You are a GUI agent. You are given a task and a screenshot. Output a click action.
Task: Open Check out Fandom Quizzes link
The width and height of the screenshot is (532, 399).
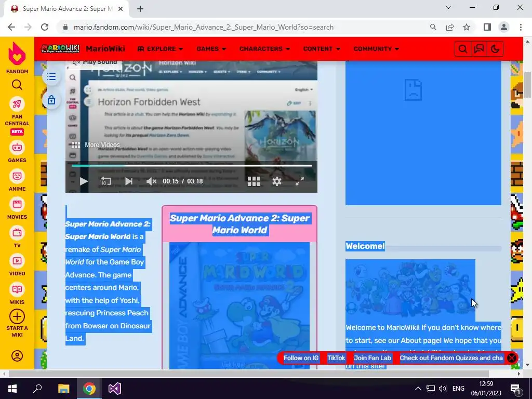coord(451,358)
